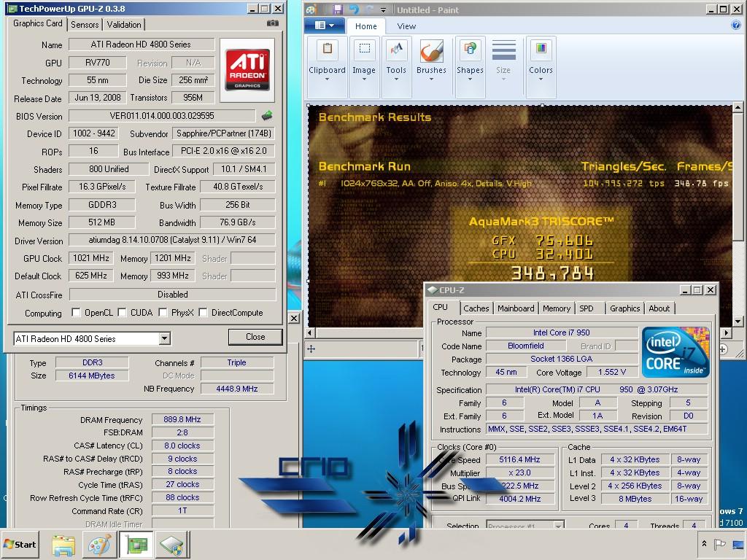Enable the OpenCL checkbox
747x560 pixels.
(76, 312)
